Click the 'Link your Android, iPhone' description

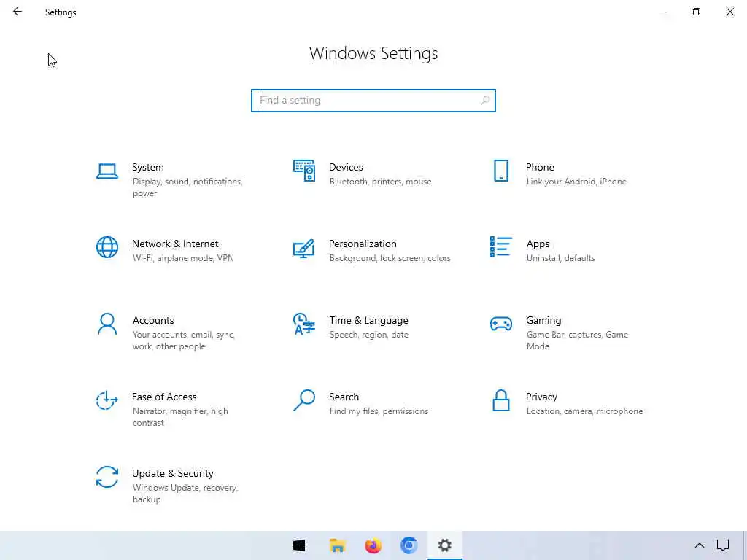point(576,182)
